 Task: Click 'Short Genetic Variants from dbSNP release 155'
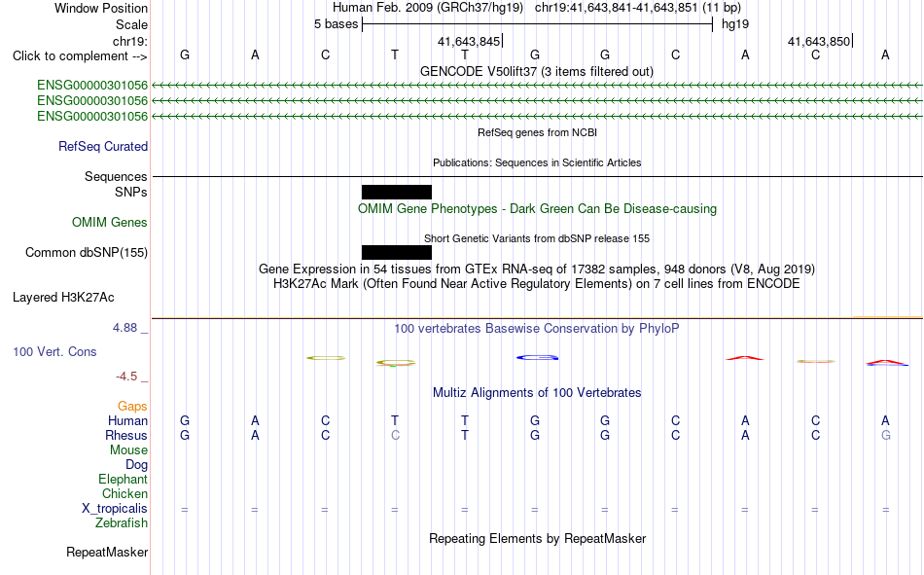click(x=537, y=238)
